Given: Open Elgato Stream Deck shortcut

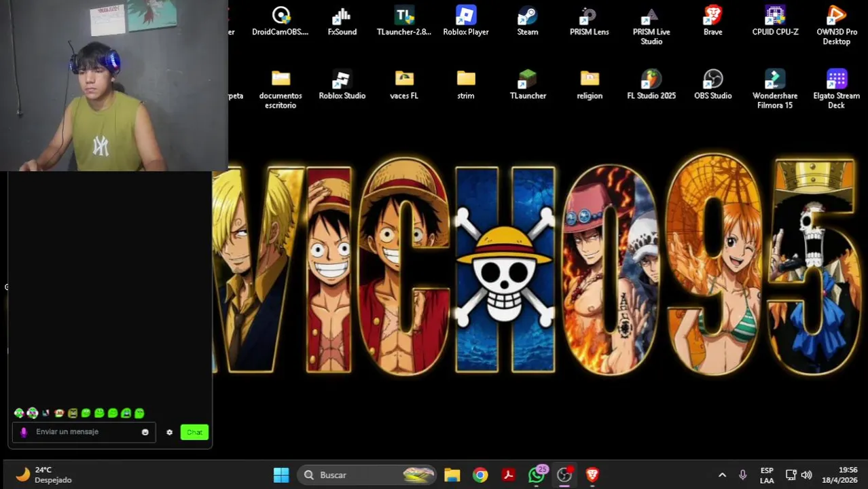Looking at the screenshot, I should [836, 89].
